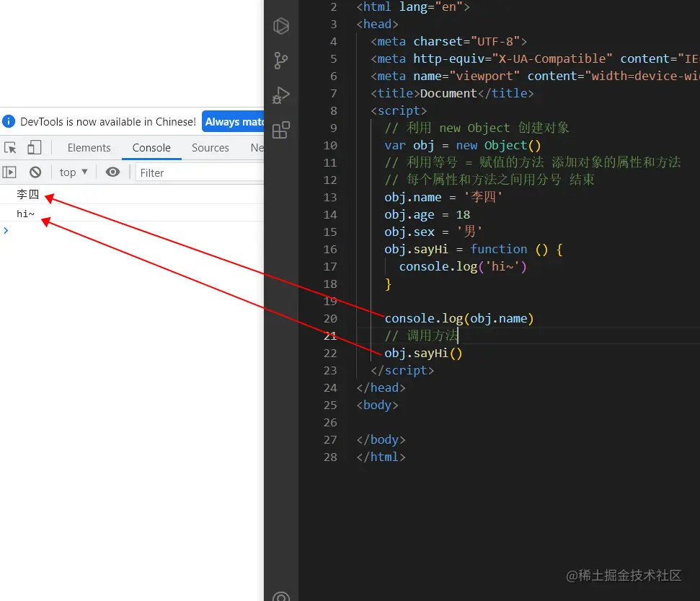
Task: Click the Always match language button
Action: click(234, 121)
